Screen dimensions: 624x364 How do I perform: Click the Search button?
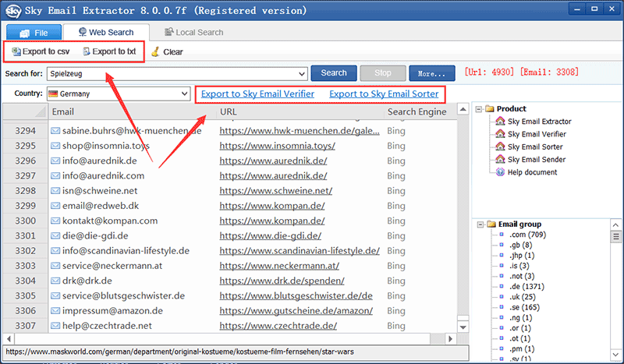coord(334,73)
